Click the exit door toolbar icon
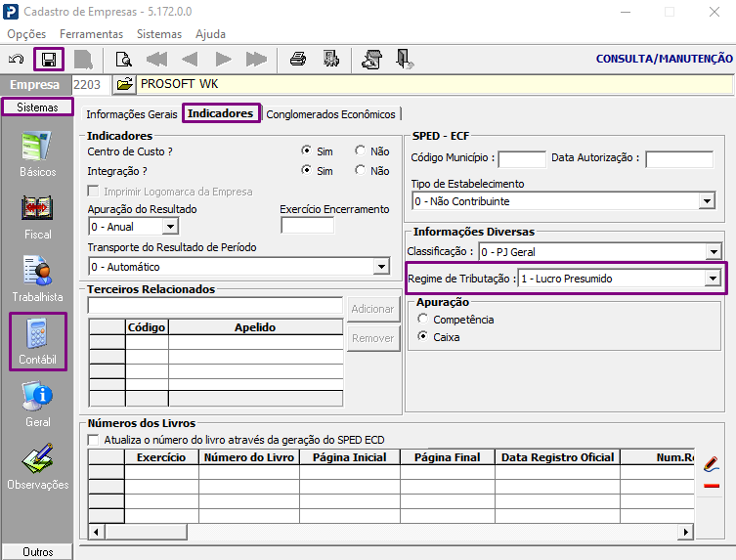The image size is (736, 560). click(404, 60)
